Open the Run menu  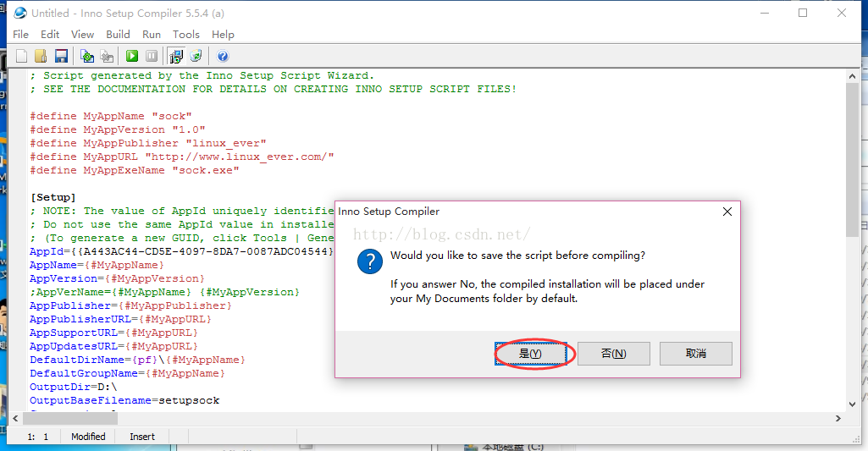[x=151, y=35]
